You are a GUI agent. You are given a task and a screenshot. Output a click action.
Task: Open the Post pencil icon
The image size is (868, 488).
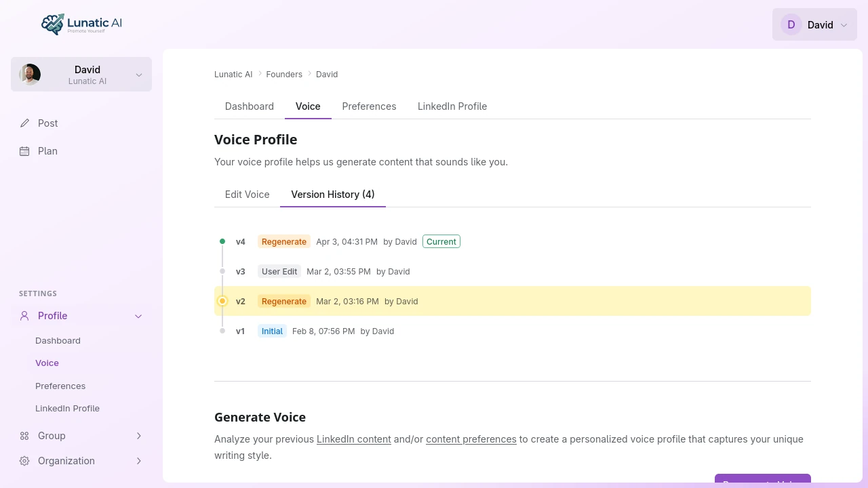pos(24,123)
